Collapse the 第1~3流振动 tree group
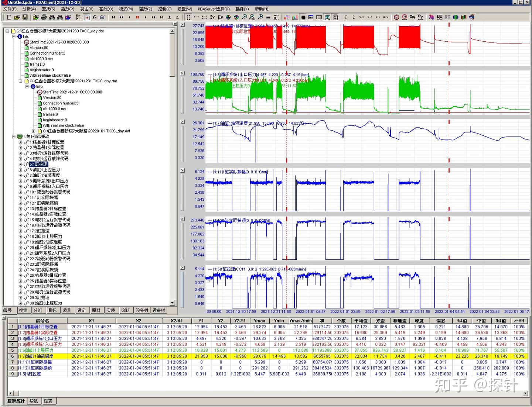The image size is (532, 407). pyautogui.click(x=14, y=137)
